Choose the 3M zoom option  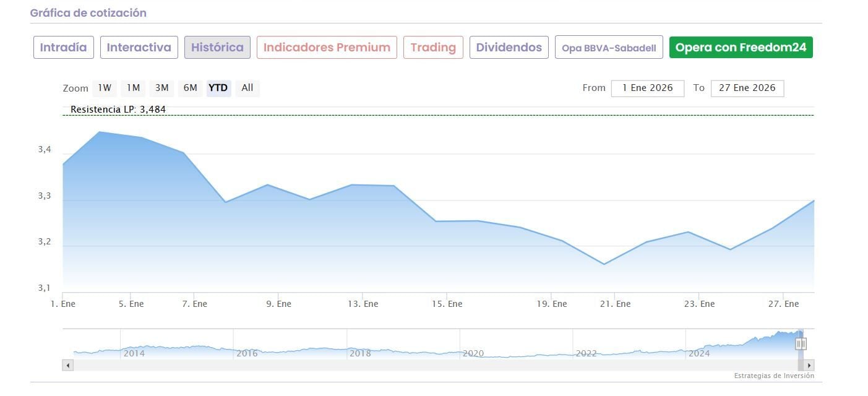(x=161, y=88)
